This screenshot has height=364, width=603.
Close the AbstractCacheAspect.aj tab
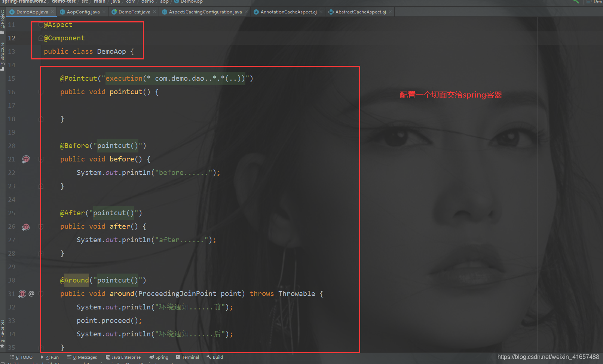[390, 12]
